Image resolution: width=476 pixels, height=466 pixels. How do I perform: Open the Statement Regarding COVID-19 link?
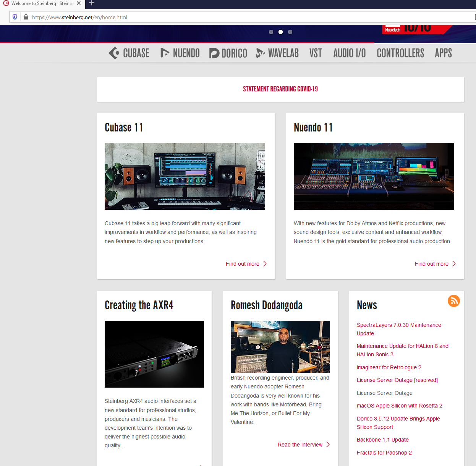pos(280,89)
